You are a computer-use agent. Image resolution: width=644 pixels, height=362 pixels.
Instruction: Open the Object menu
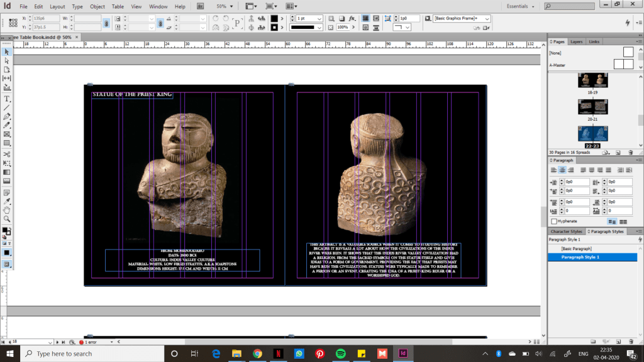point(97,6)
